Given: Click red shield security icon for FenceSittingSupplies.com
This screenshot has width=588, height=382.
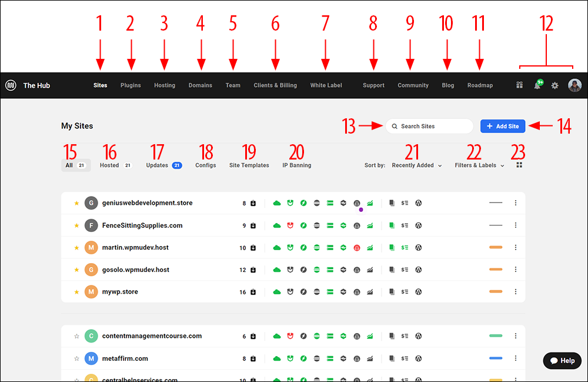Looking at the screenshot, I should click(x=290, y=225).
